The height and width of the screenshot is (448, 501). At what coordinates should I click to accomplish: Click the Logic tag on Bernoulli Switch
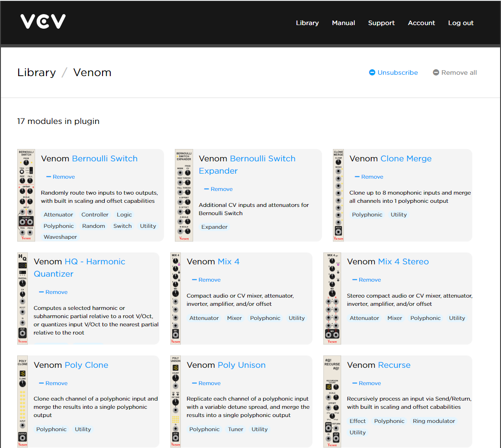click(124, 215)
